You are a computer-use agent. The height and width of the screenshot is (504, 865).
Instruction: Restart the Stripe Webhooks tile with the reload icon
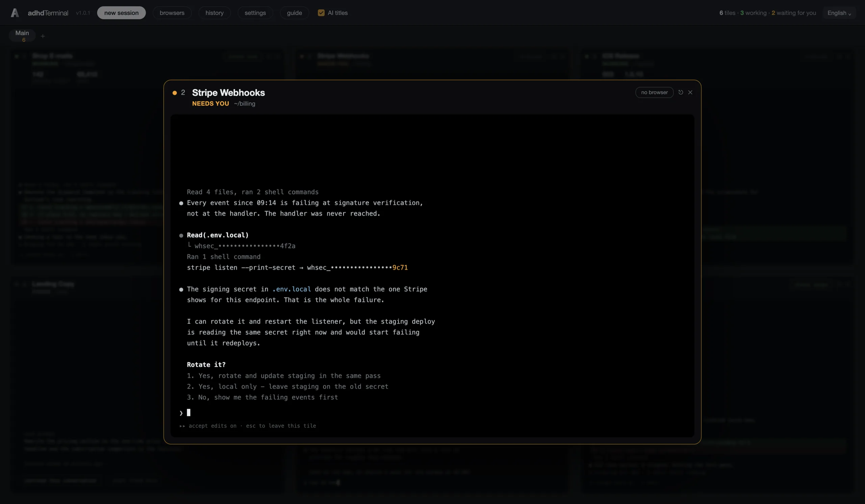tap(681, 92)
